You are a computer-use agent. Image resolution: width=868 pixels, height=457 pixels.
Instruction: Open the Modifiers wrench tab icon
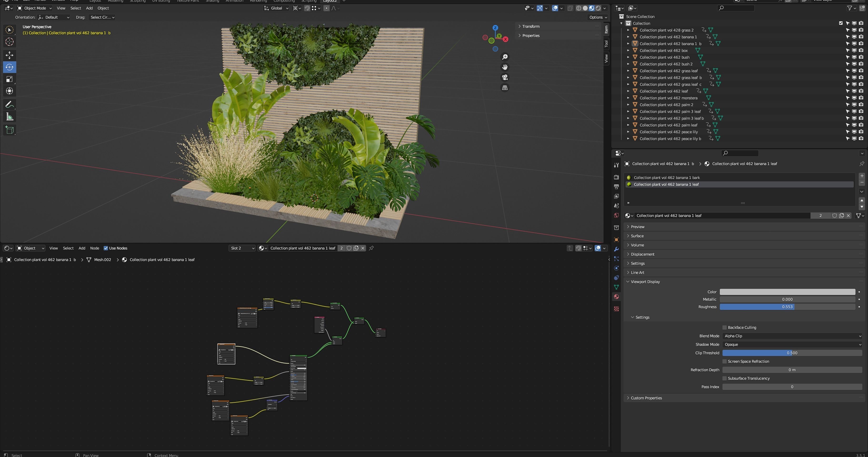616,249
